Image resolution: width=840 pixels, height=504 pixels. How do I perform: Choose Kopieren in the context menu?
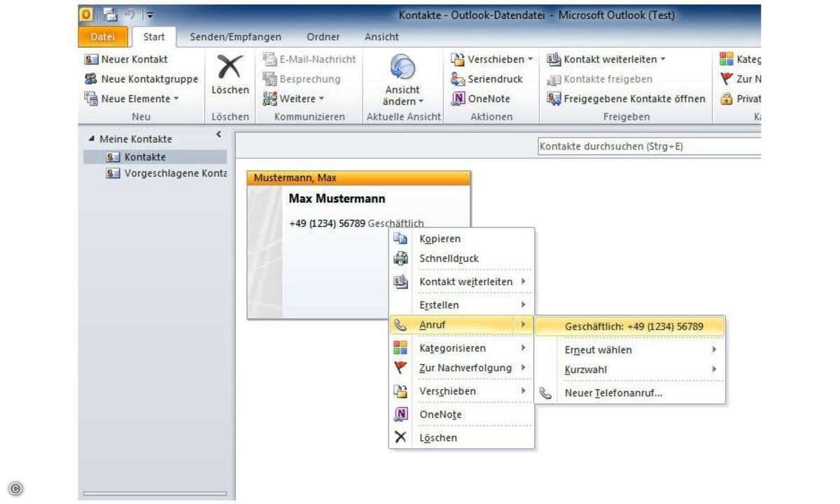pyautogui.click(x=461, y=239)
